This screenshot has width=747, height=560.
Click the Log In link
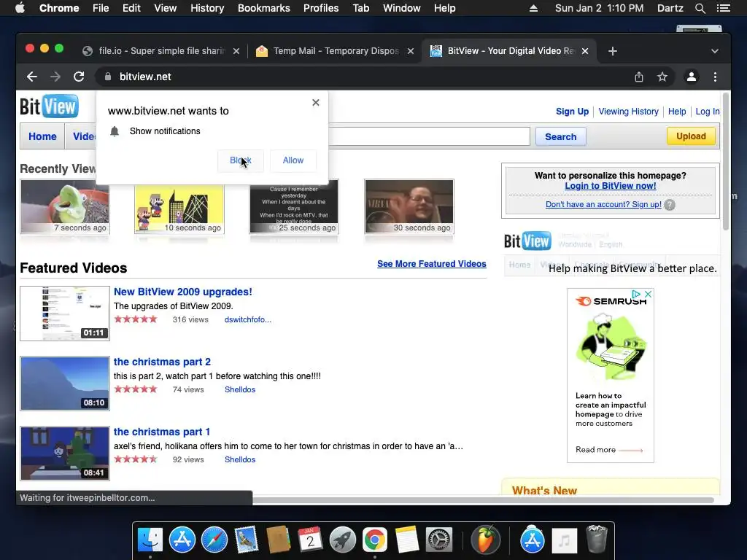click(x=708, y=112)
